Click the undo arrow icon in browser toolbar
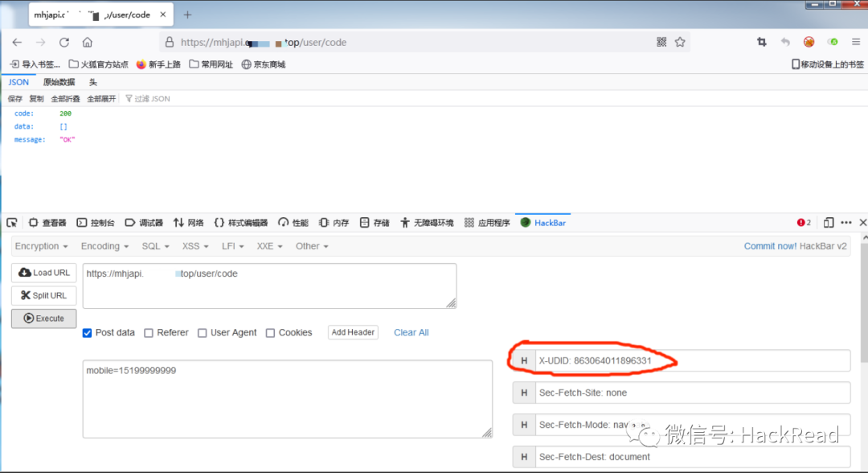Screen dimensions: 868x473 click(785, 42)
